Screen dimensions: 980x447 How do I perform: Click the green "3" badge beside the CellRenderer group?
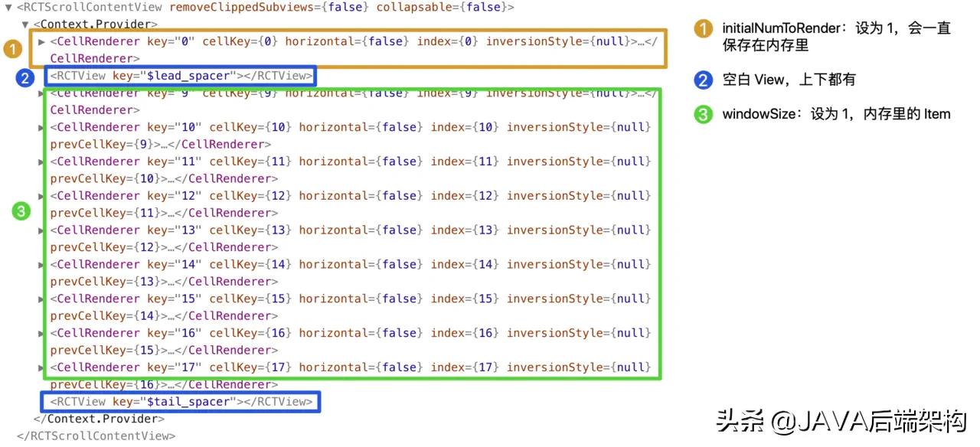tap(21, 212)
